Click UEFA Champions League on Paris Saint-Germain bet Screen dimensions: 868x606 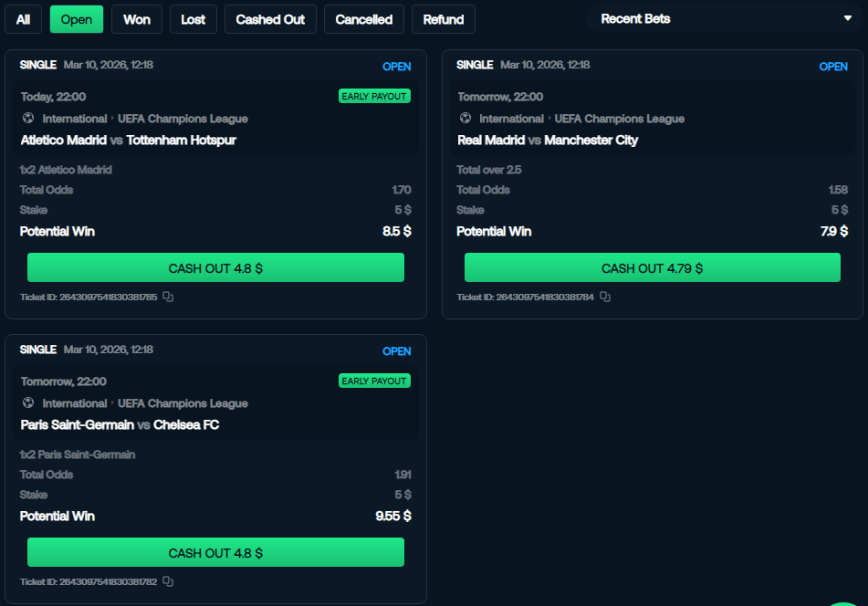(x=183, y=403)
